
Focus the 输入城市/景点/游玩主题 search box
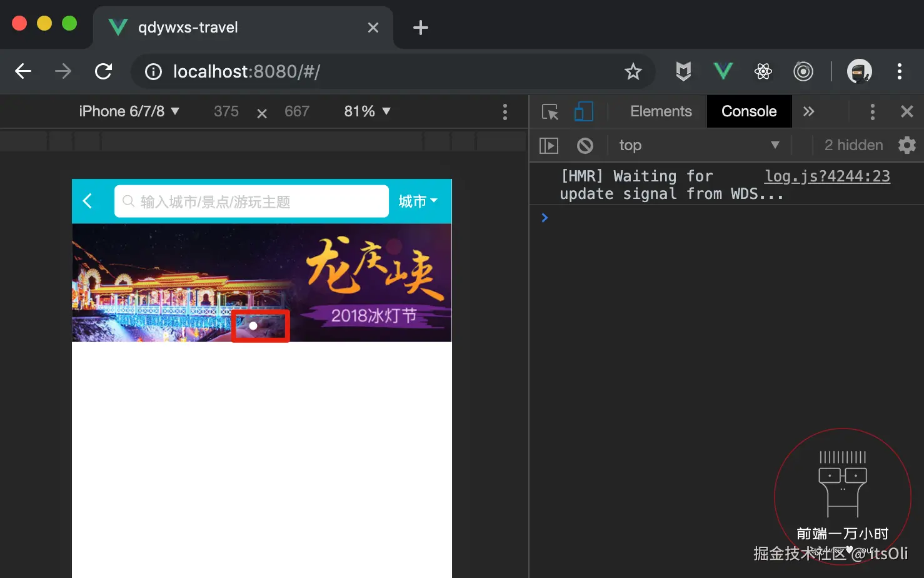click(251, 201)
